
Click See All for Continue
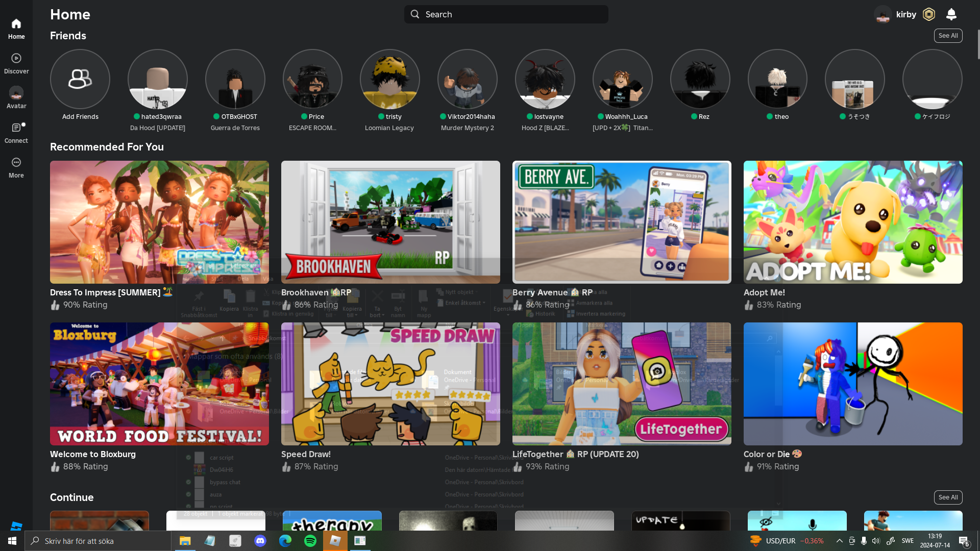click(x=948, y=497)
